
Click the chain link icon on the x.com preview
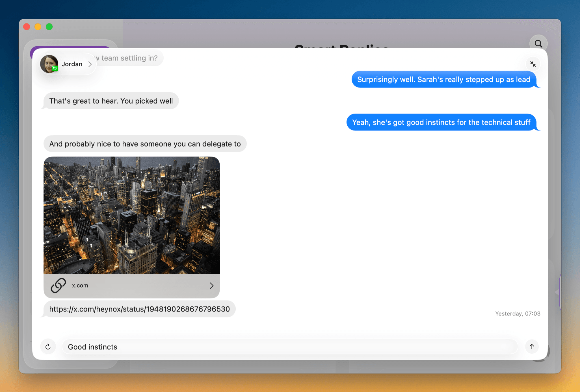(58, 286)
